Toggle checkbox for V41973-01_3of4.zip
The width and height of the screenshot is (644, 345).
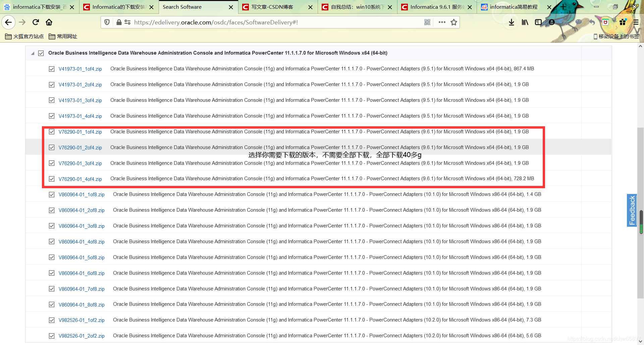click(52, 100)
